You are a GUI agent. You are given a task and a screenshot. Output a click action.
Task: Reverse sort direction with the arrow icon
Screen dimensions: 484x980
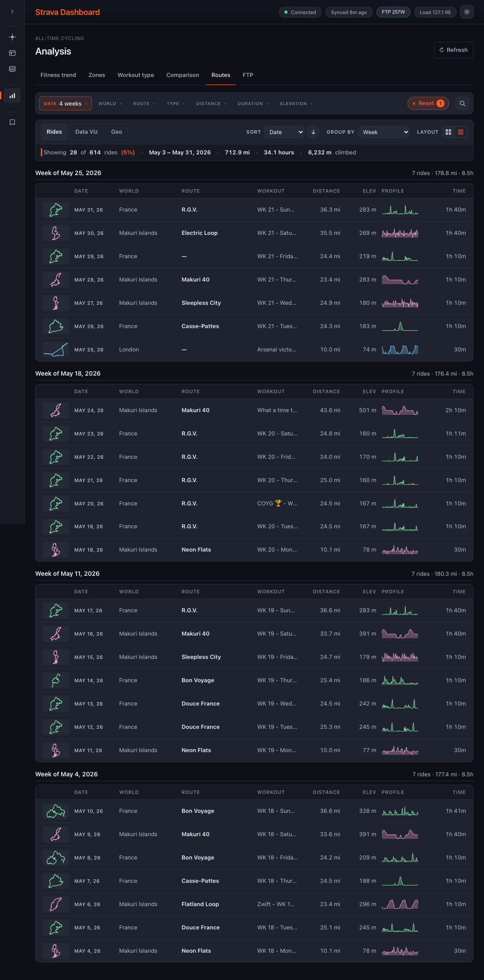313,132
